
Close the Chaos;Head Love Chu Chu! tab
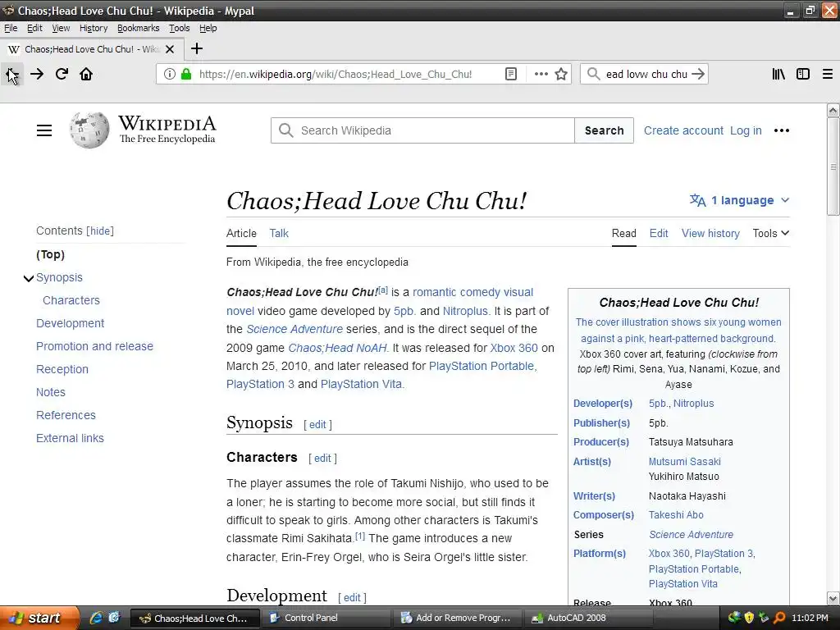tap(170, 49)
